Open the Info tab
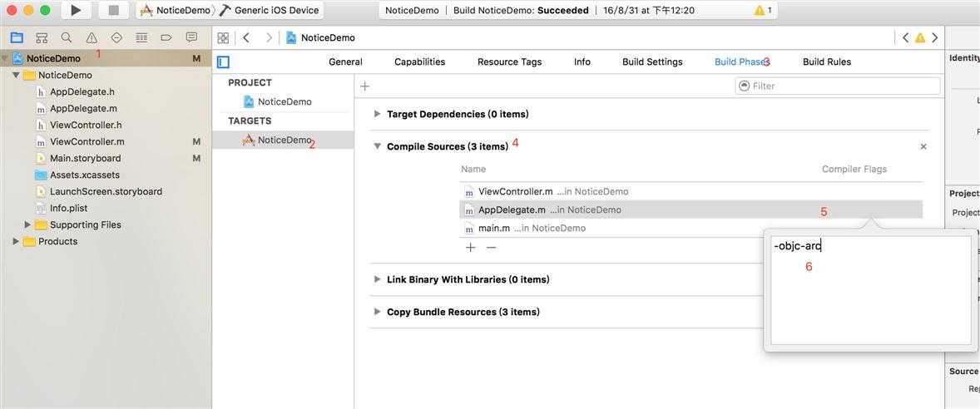980x409 pixels. [582, 62]
